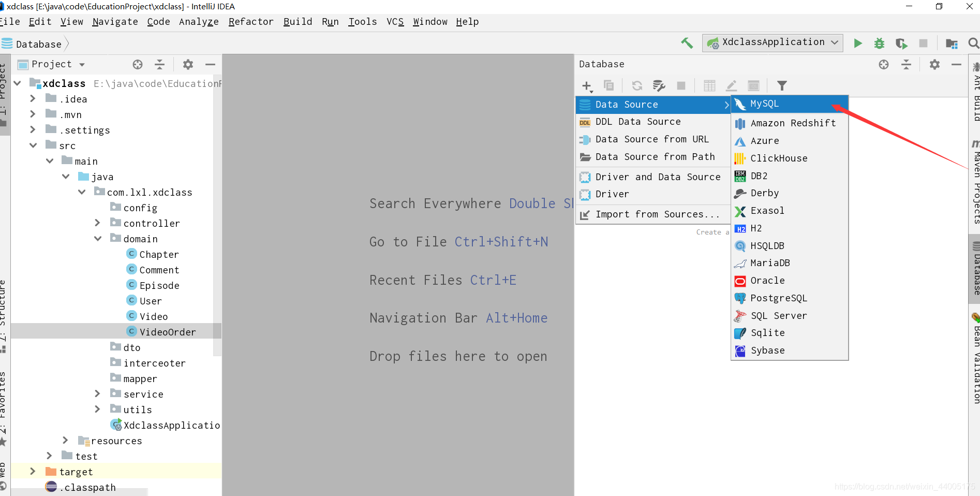This screenshot has width=980, height=496.
Task: Click the Disconnect stop icon in Database toolbar
Action: coord(681,85)
